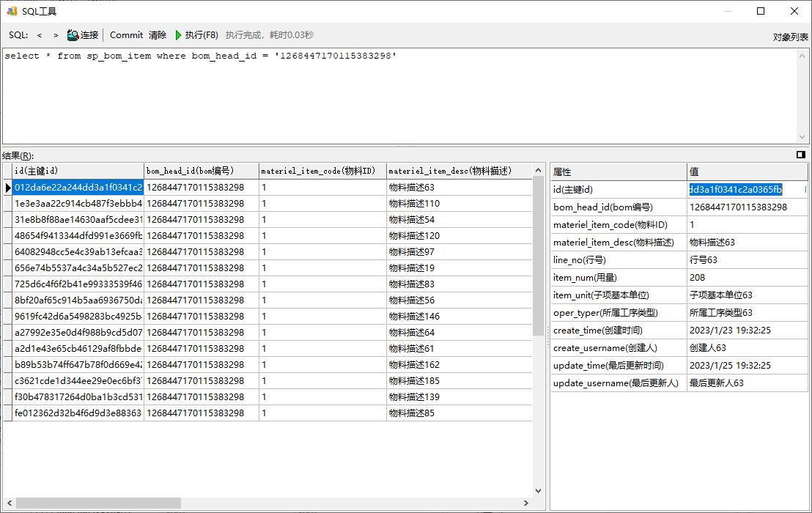Click the 物料描述162 cell
The width and height of the screenshot is (812, 513).
coord(459,364)
